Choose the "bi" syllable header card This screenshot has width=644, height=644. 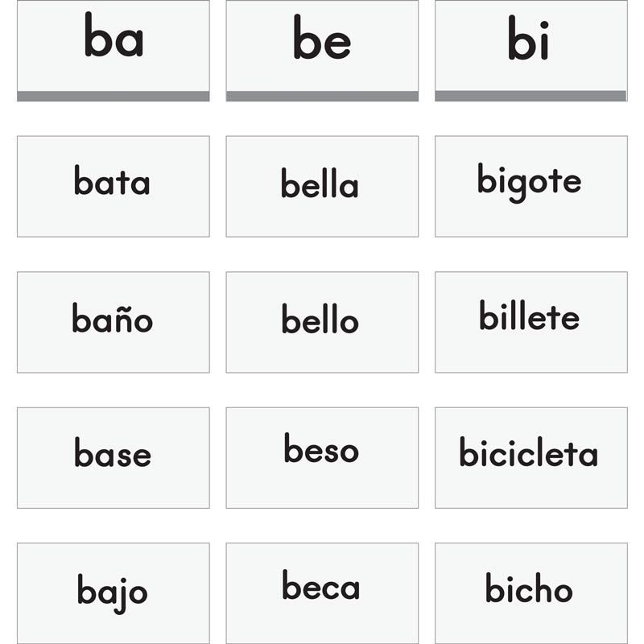click(530, 44)
